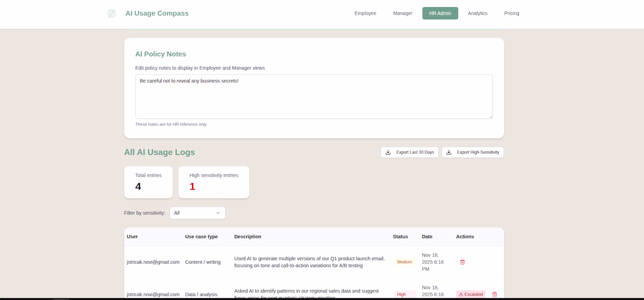Click the Content / writing use case cell
Image resolution: width=644 pixels, height=300 pixels.
click(203, 262)
